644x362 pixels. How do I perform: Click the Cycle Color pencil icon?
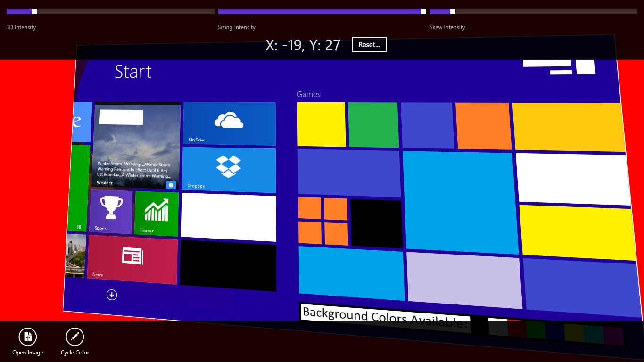[x=74, y=337]
